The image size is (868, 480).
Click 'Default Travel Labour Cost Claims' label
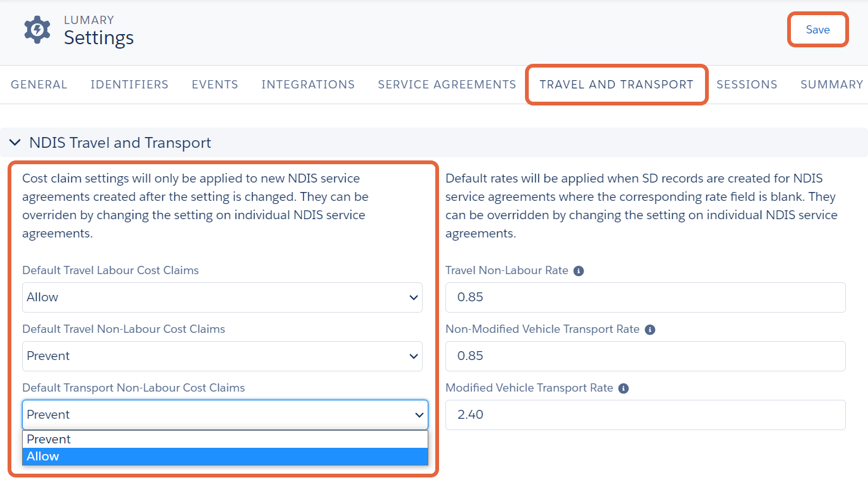[x=111, y=270]
